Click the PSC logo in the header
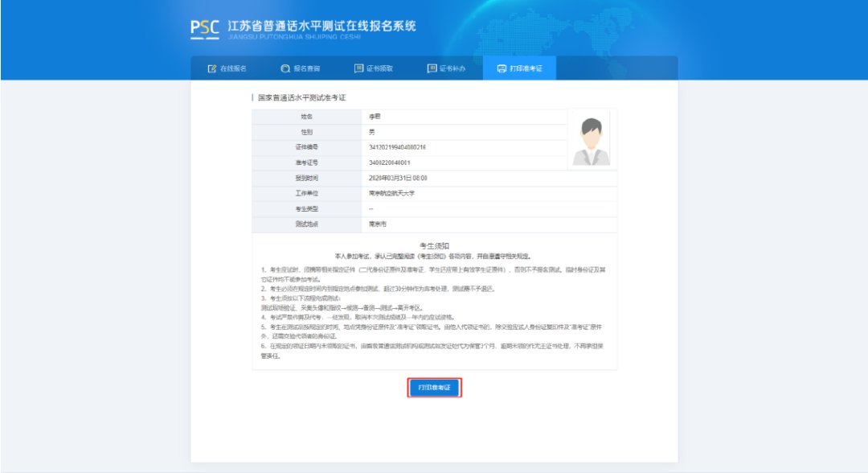Screen dimensions: 868x473 pos(204,29)
